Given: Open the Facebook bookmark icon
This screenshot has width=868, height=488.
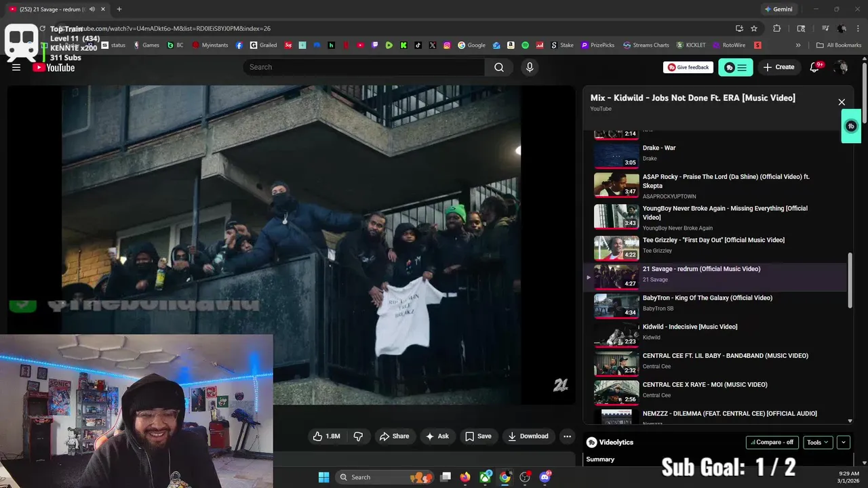Looking at the screenshot, I should pyautogui.click(x=239, y=45).
